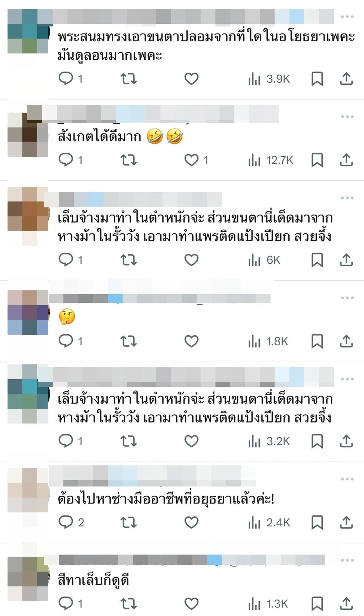Retweet the reply with 6K views

tap(129, 260)
